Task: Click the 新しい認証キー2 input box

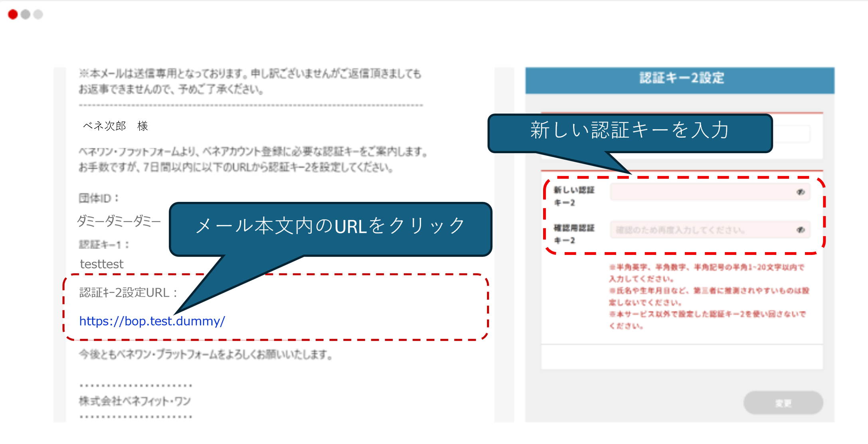Action: pos(702,192)
